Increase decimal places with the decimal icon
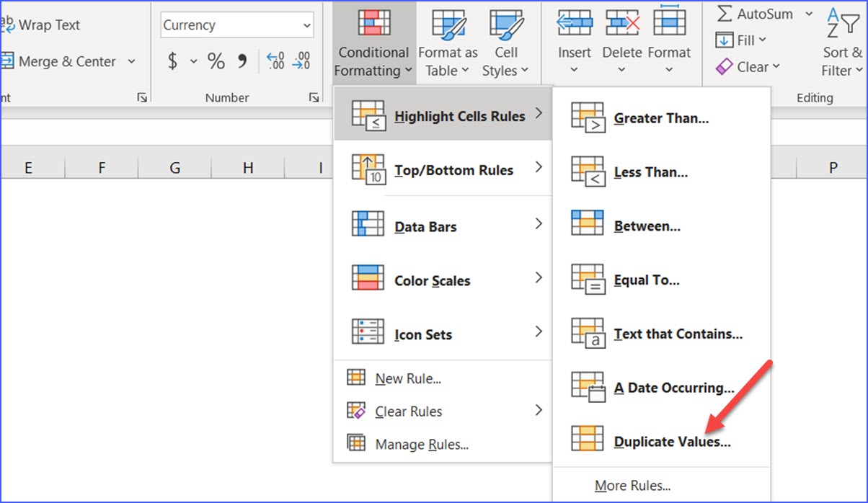Image resolution: width=868 pixels, height=503 pixels. (x=275, y=61)
